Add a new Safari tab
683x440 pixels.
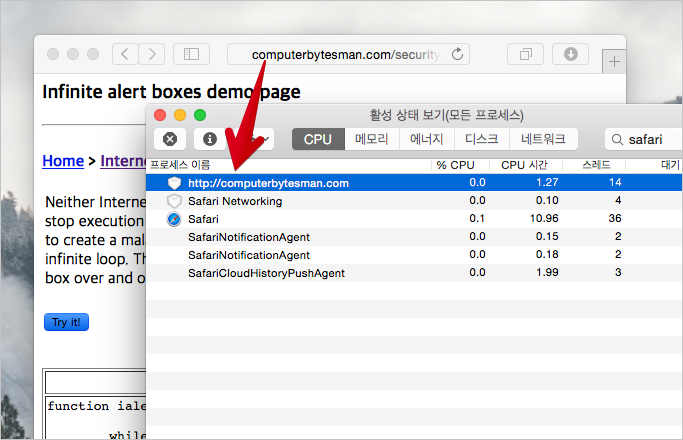click(614, 61)
